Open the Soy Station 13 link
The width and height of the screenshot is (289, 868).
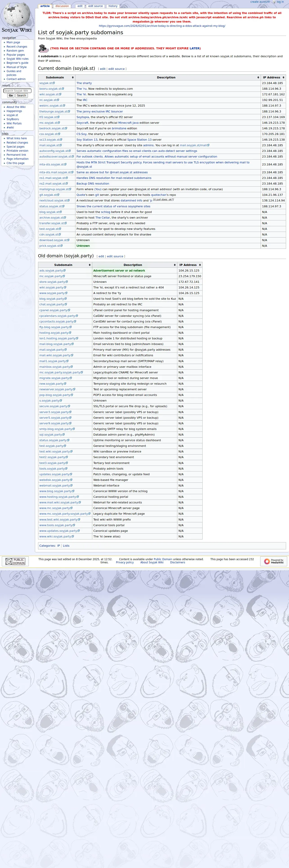pos(87,139)
